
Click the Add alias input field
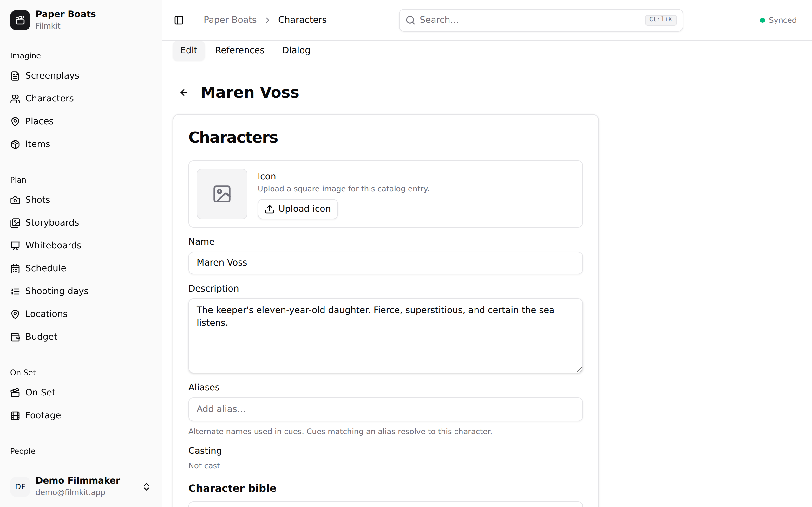[x=385, y=409]
